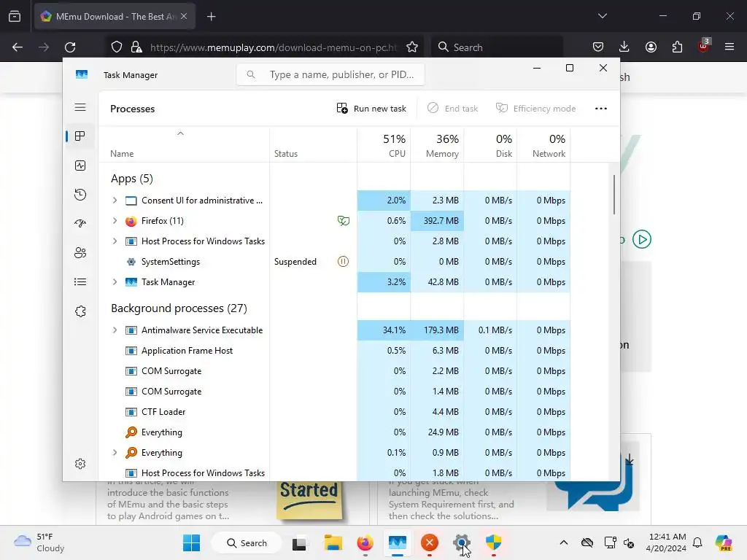Open Startup apps page in sidebar

click(x=80, y=223)
